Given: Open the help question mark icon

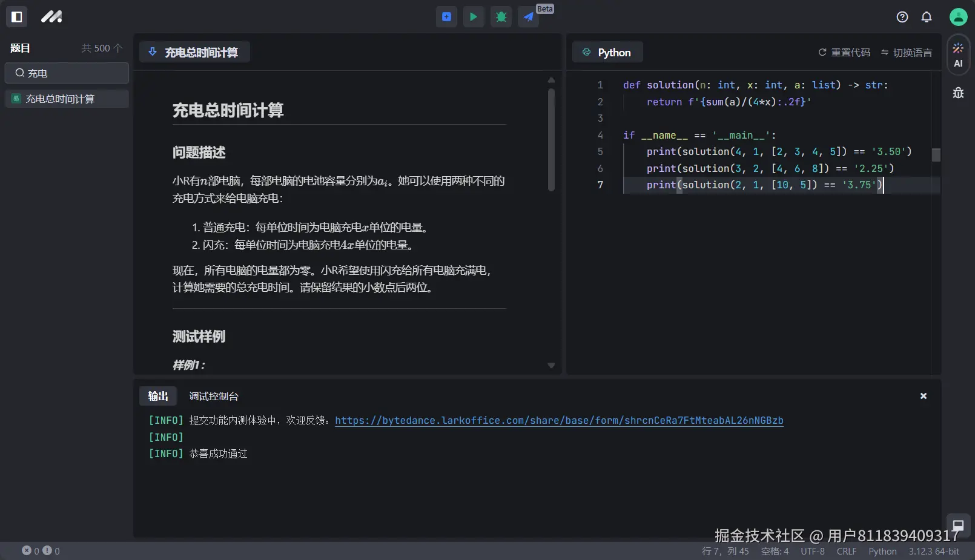Looking at the screenshot, I should [x=902, y=17].
